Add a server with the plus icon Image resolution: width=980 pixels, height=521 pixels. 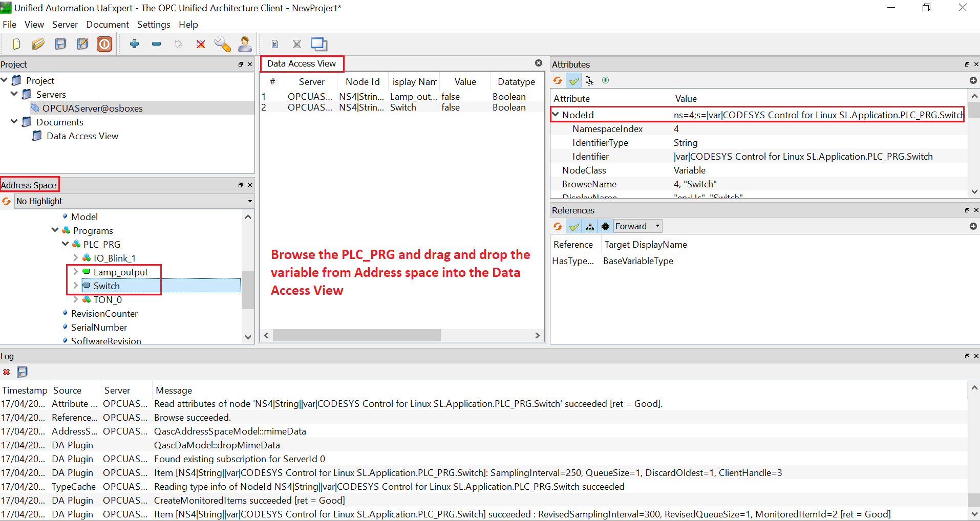pos(135,44)
